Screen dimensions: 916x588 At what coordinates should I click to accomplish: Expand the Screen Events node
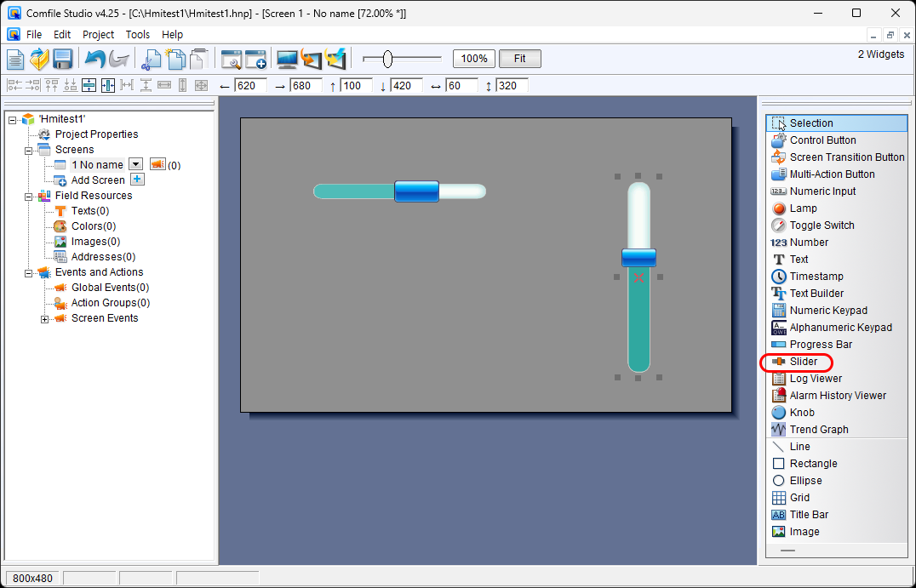click(44, 319)
